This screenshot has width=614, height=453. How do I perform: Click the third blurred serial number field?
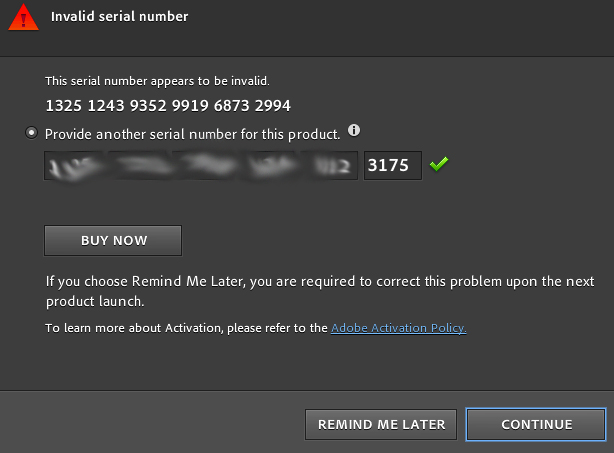pyautogui.click(x=204, y=166)
